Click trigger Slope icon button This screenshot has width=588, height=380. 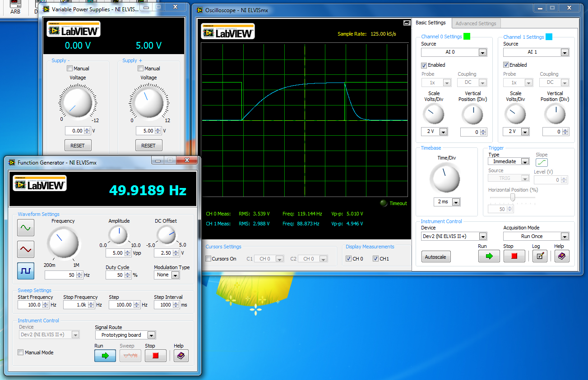coord(542,163)
